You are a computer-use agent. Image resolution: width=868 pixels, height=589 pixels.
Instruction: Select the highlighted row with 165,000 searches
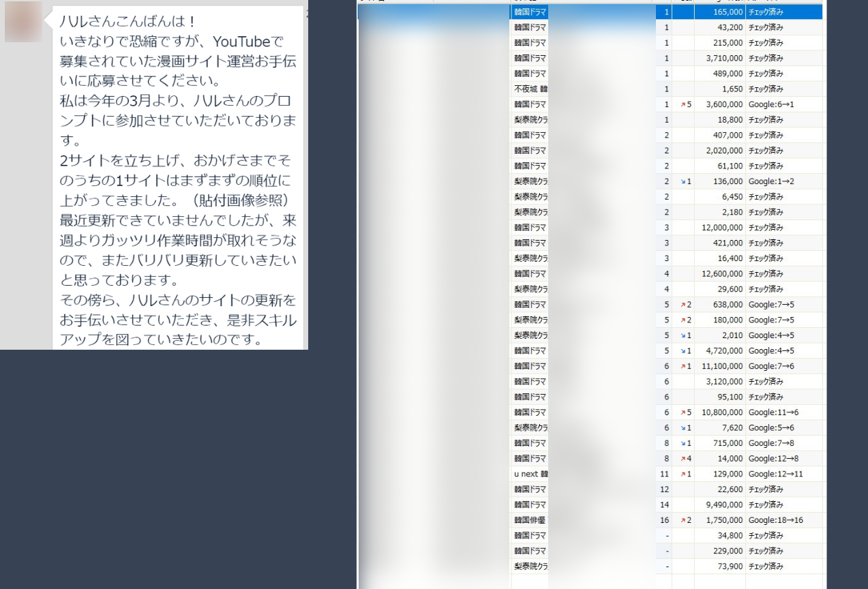pyautogui.click(x=590, y=12)
